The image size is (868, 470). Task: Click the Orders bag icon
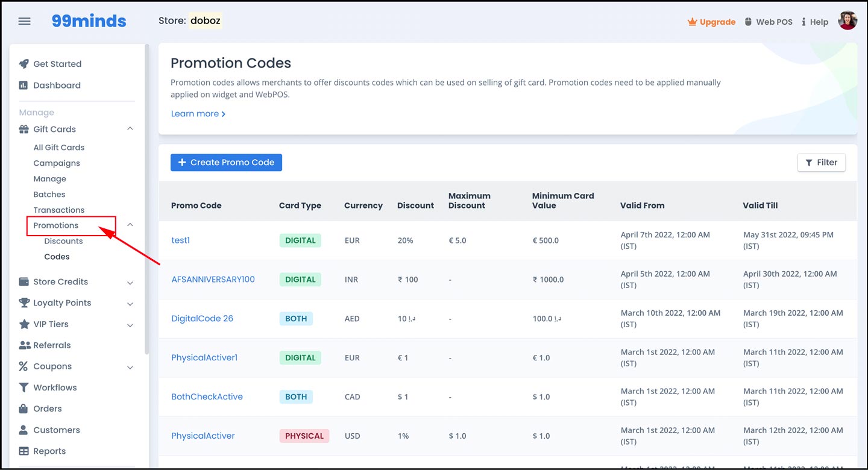coord(24,409)
